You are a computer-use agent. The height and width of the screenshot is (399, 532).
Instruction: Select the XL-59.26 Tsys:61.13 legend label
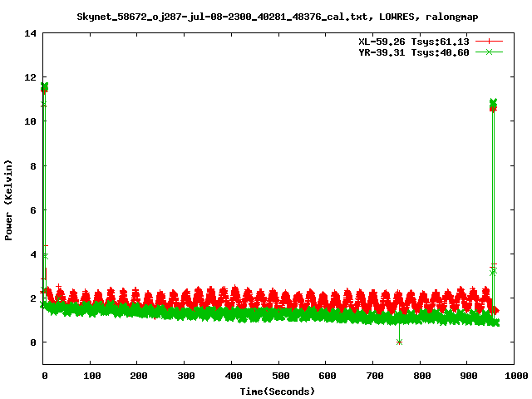coord(414,42)
